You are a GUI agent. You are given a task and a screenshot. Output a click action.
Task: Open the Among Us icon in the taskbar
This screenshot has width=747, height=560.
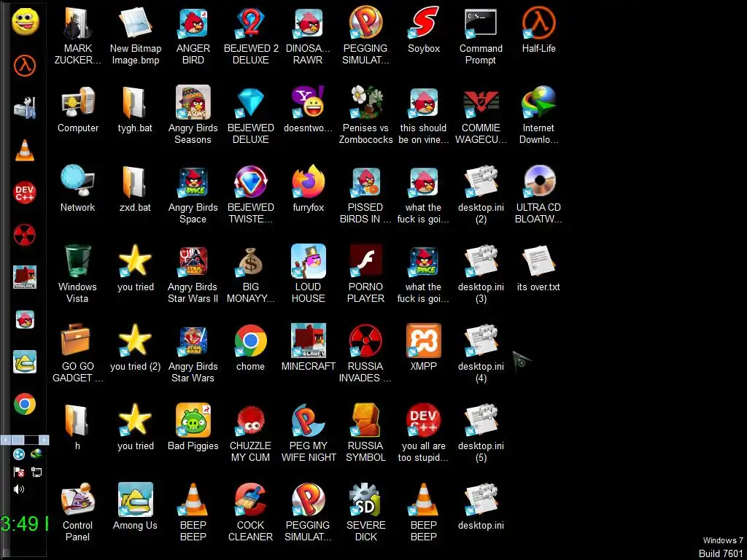(x=25, y=362)
